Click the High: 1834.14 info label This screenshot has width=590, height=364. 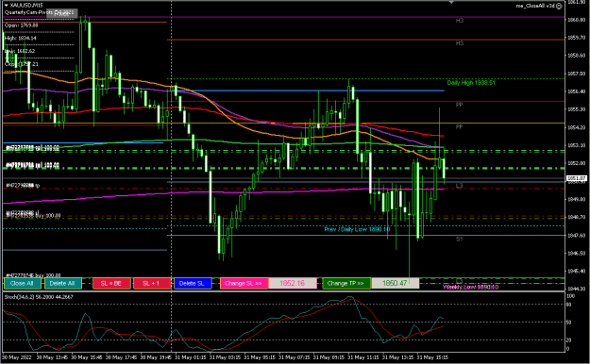21,39
